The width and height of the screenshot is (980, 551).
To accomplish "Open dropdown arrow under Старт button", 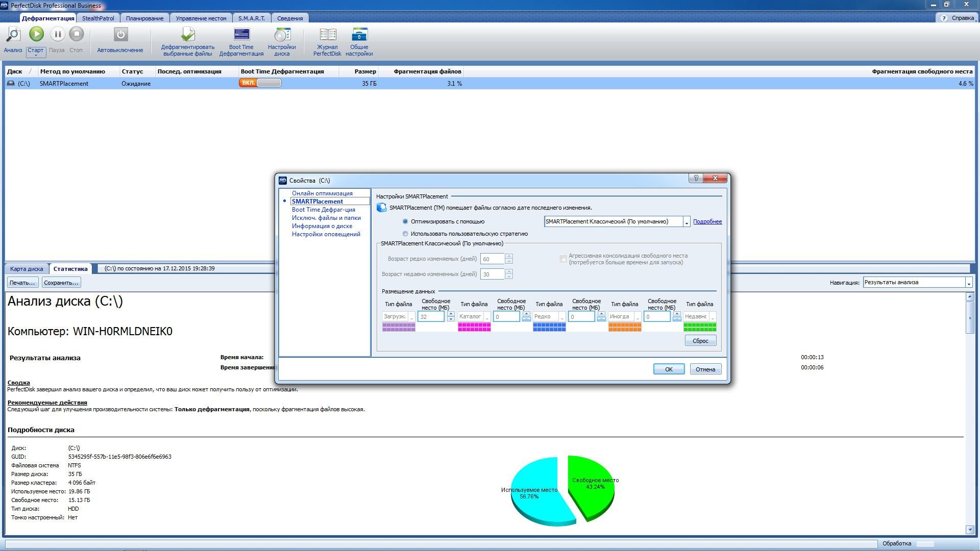I will coord(36,55).
